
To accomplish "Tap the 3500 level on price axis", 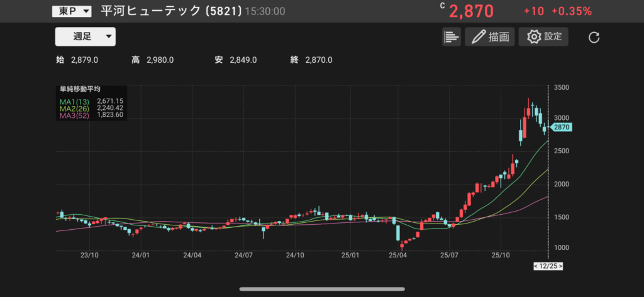I will (562, 88).
